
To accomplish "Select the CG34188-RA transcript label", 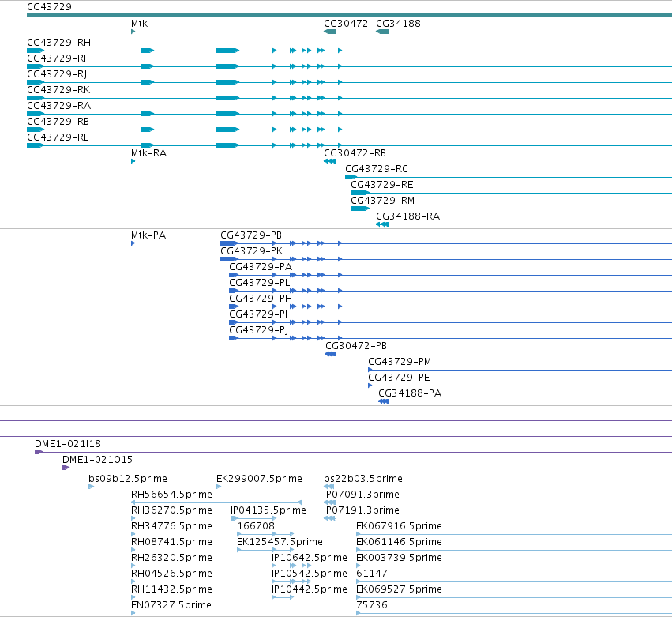I will coord(408,216).
